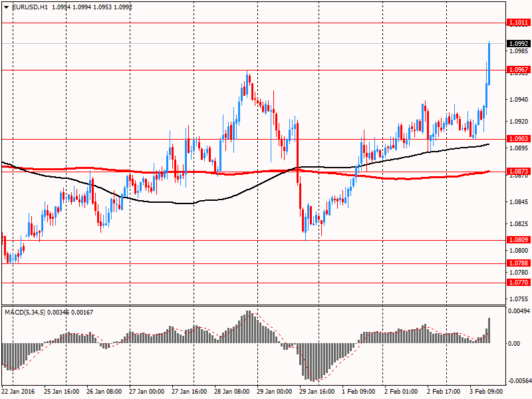Click the triangle arrow beside EURUSD,H1 title
This screenshot has height=399, width=532.
[6, 6]
